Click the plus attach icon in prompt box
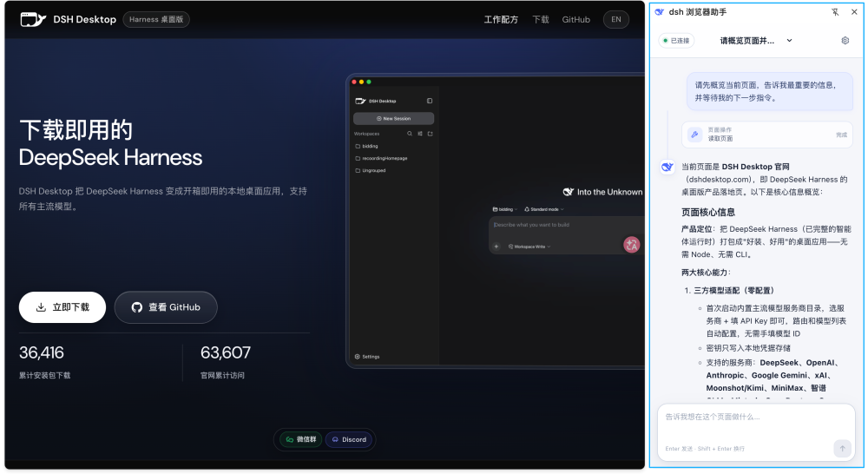The image size is (868, 474). [x=496, y=247]
